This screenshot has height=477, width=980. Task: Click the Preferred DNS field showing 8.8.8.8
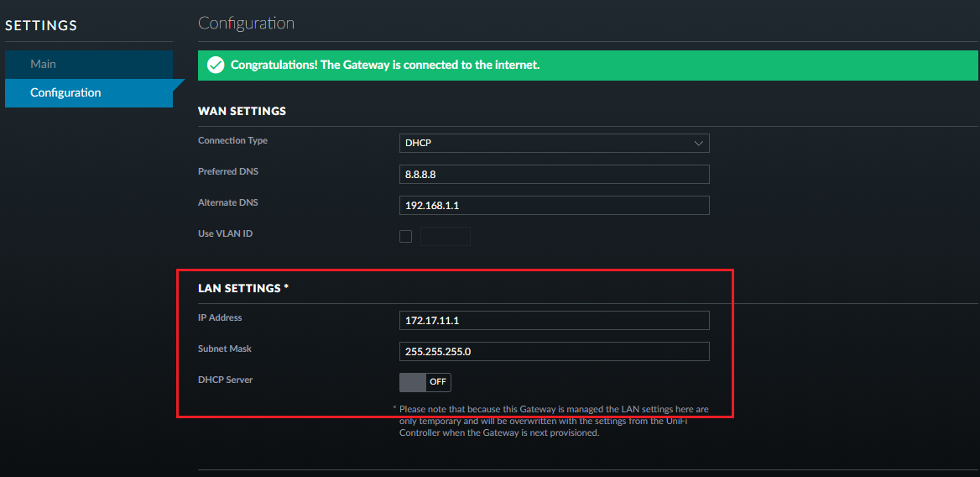pos(554,174)
